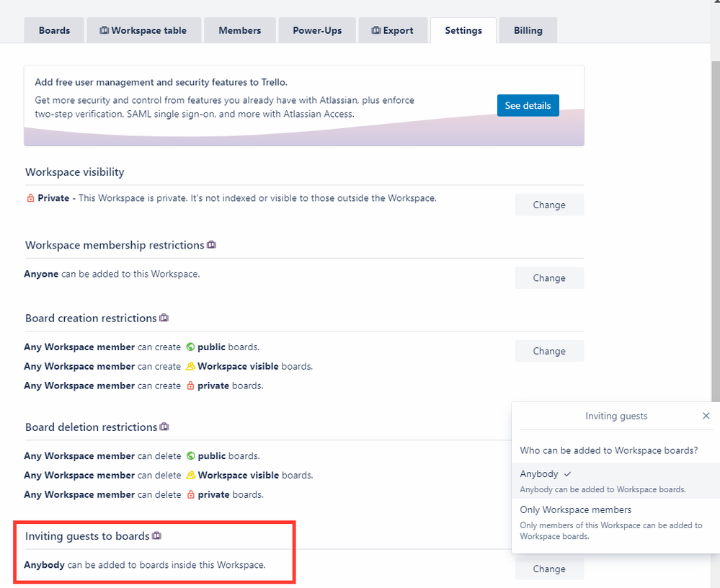The width and height of the screenshot is (720, 588).
Task: Click the green globe icon in the create public boards row
Action: pyautogui.click(x=190, y=347)
